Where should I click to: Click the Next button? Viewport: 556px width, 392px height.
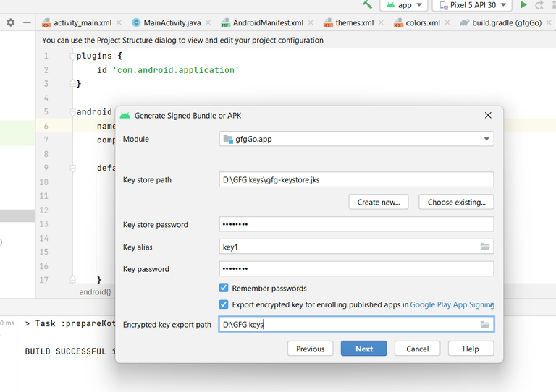pyautogui.click(x=363, y=349)
